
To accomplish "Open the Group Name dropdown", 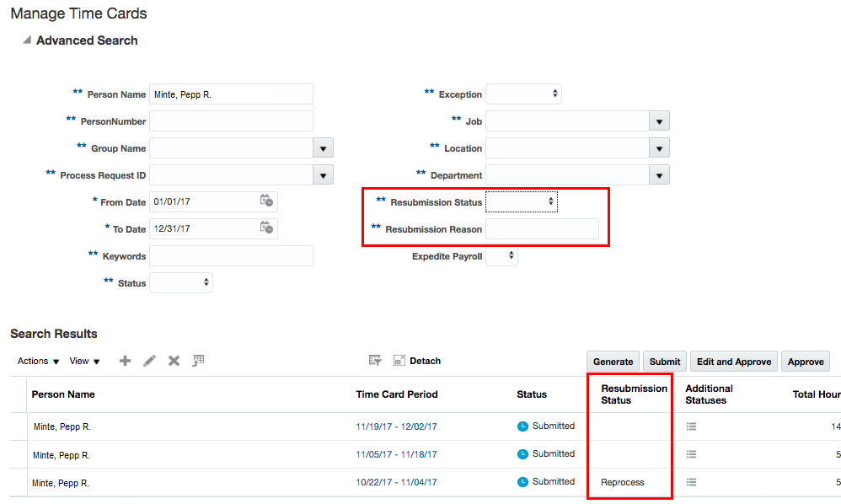I will 323,148.
